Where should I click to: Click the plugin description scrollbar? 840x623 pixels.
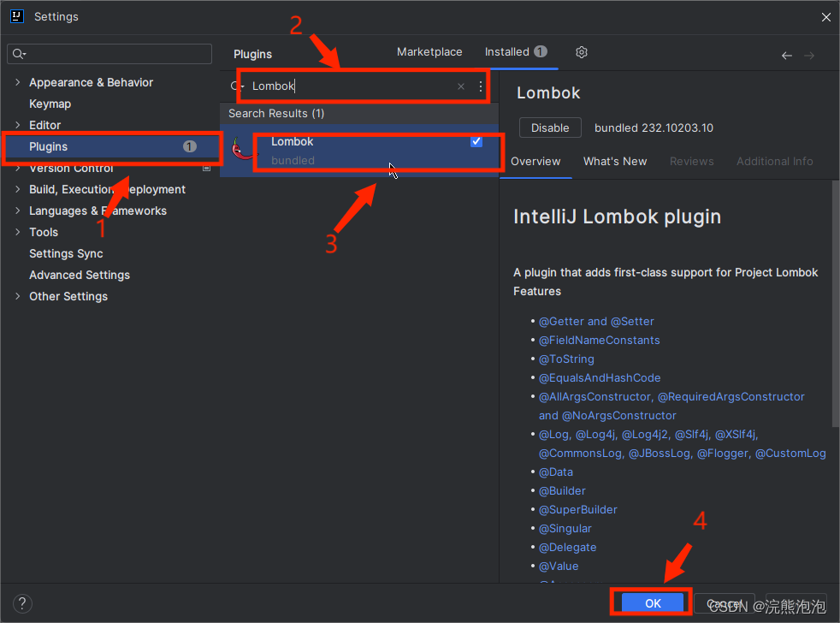[835, 304]
